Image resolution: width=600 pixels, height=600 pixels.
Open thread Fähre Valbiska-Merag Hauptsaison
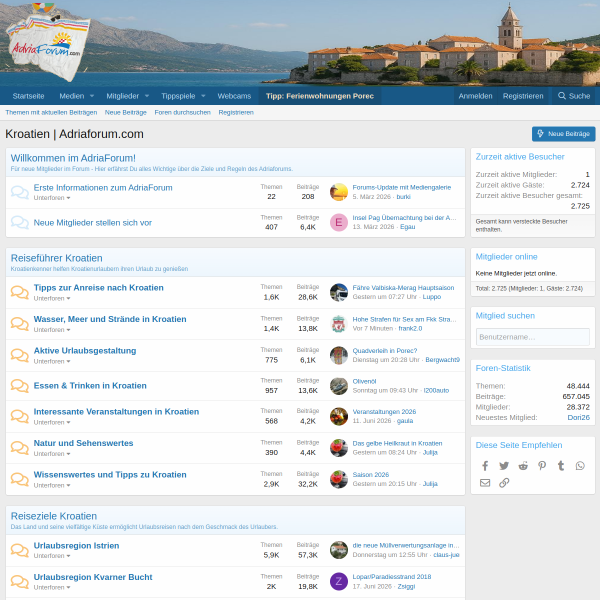coord(403,288)
